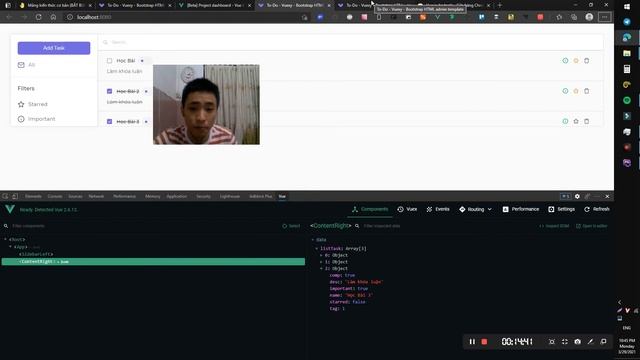This screenshot has width=640, height=360.
Task: Toggle important icon on Học Bài 2 row
Action: pos(565,91)
